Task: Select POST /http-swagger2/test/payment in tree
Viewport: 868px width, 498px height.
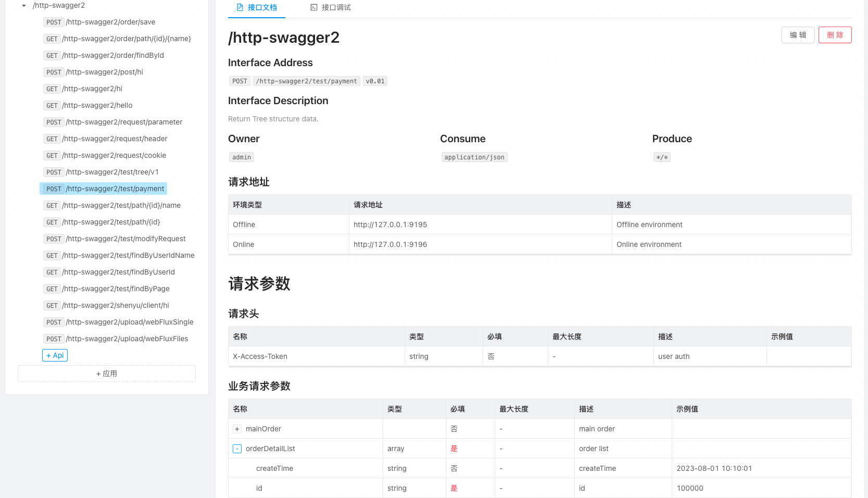Action: [x=115, y=189]
